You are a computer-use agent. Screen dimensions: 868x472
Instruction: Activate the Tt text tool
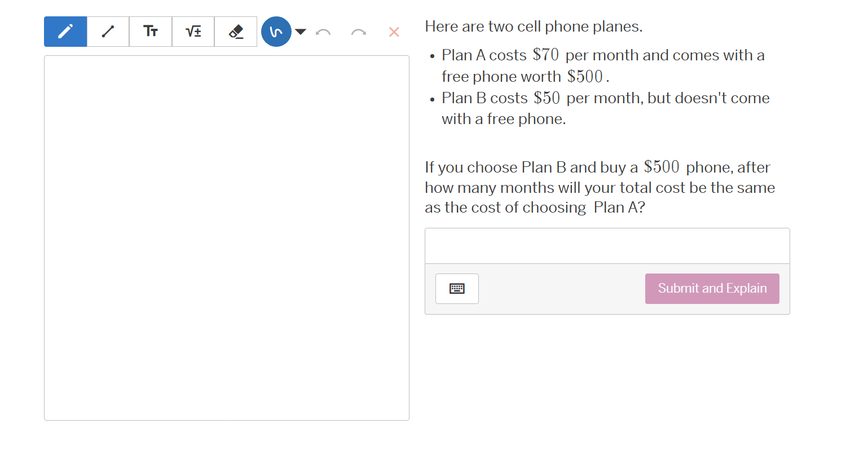pyautogui.click(x=151, y=32)
